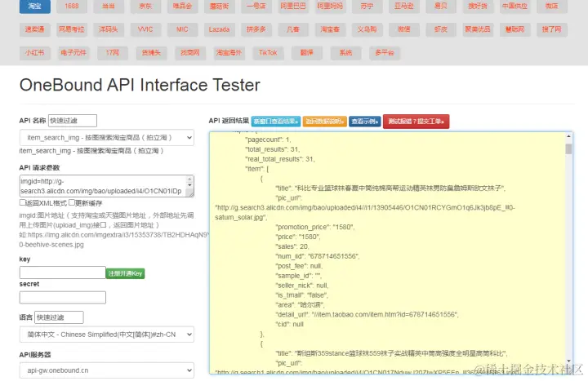Focus the 语言 quick filter field

pyautogui.click(x=59, y=317)
